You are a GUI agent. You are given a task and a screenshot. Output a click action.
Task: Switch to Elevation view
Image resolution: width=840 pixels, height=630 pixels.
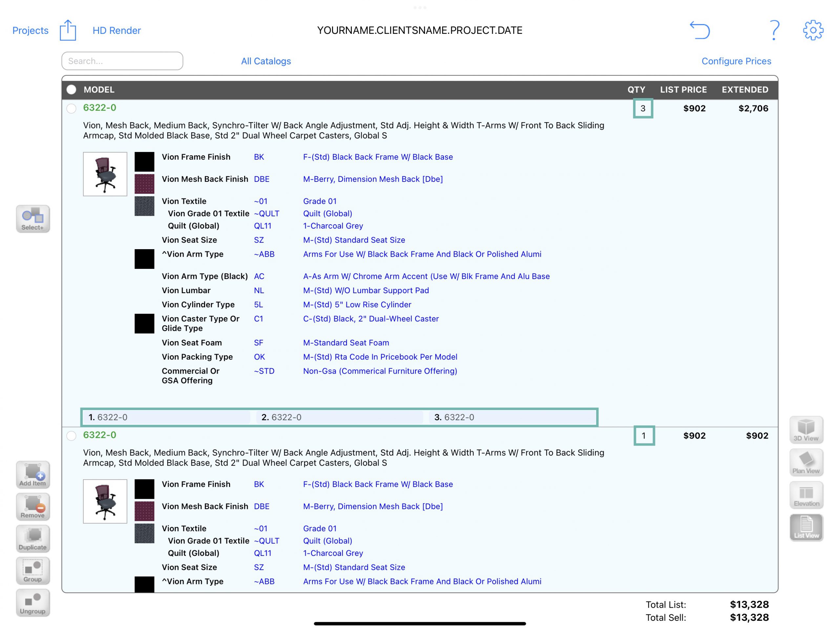point(806,495)
